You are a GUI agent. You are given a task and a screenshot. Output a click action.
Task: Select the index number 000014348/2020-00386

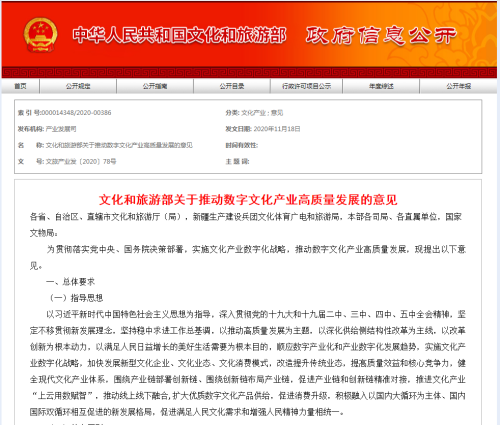coord(76,113)
